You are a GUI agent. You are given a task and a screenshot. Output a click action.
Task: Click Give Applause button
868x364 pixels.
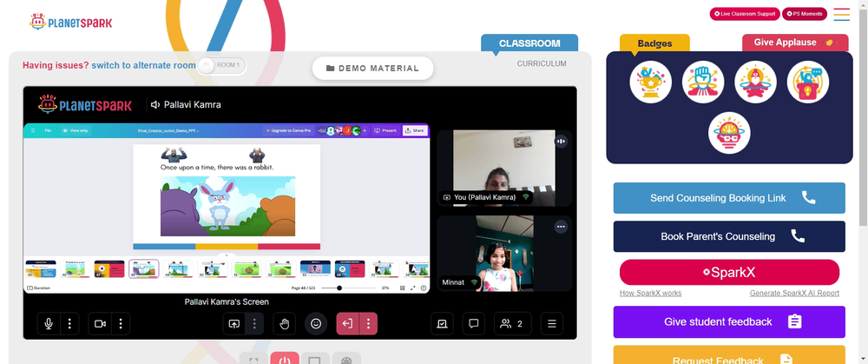tap(795, 43)
